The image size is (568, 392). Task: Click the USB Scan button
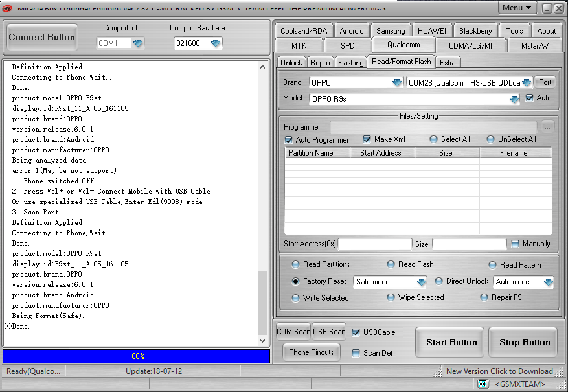coord(329,332)
